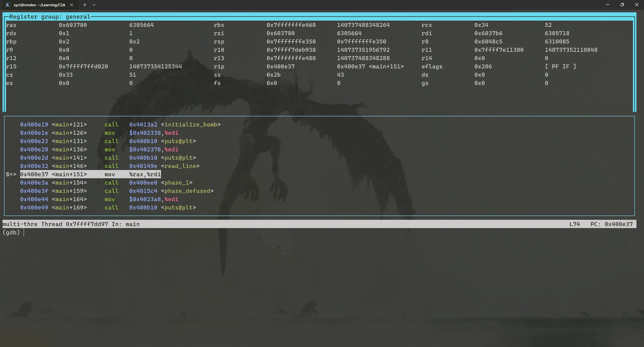Open a new terminal tab with plus

coord(85,5)
